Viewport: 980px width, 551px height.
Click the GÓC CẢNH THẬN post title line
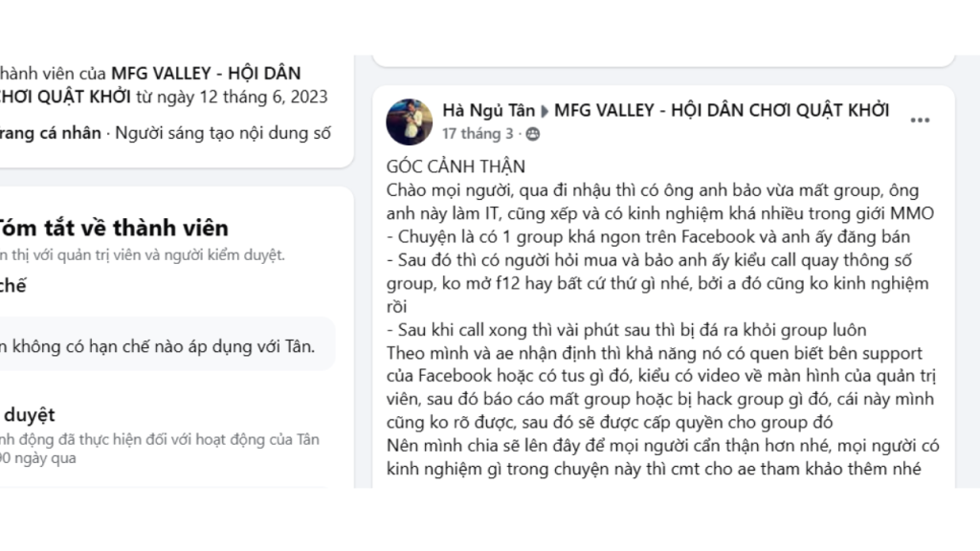tap(457, 165)
